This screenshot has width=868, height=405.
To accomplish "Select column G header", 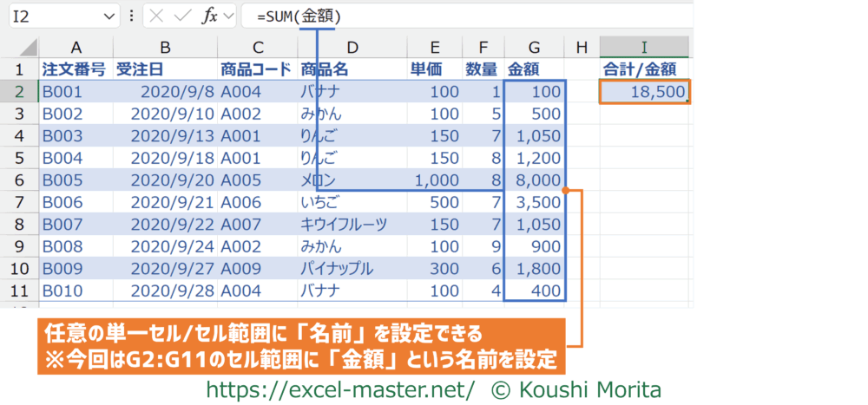I will [533, 46].
